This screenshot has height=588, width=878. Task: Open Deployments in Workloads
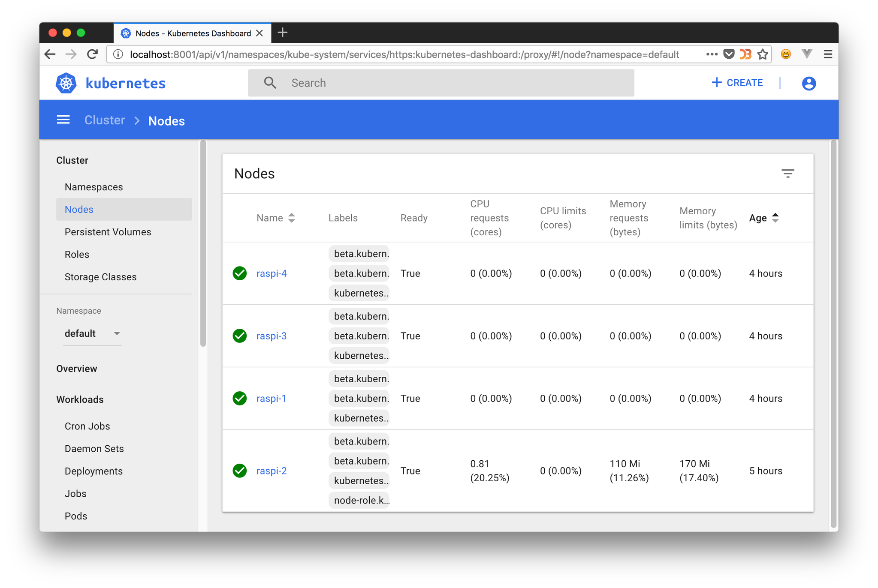(94, 471)
